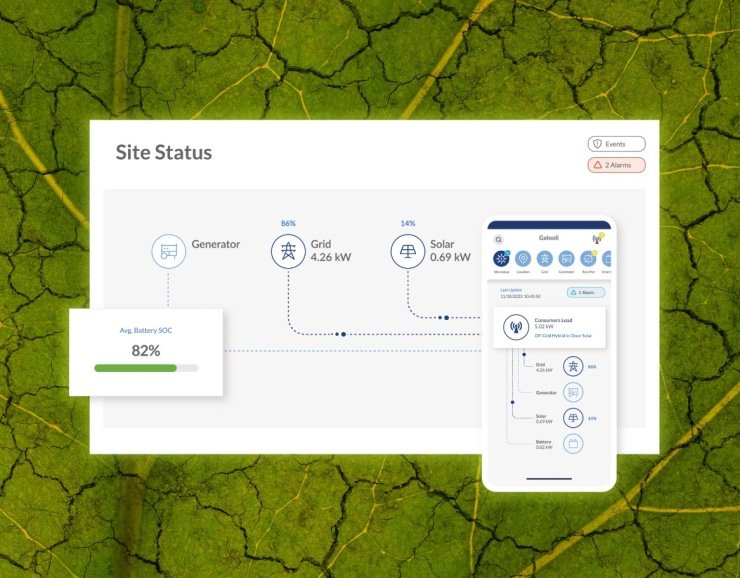Viewport: 740px width, 578px height.
Task: Open the Off-Grid Hybrid In Door Solar link
Action: [x=563, y=336]
